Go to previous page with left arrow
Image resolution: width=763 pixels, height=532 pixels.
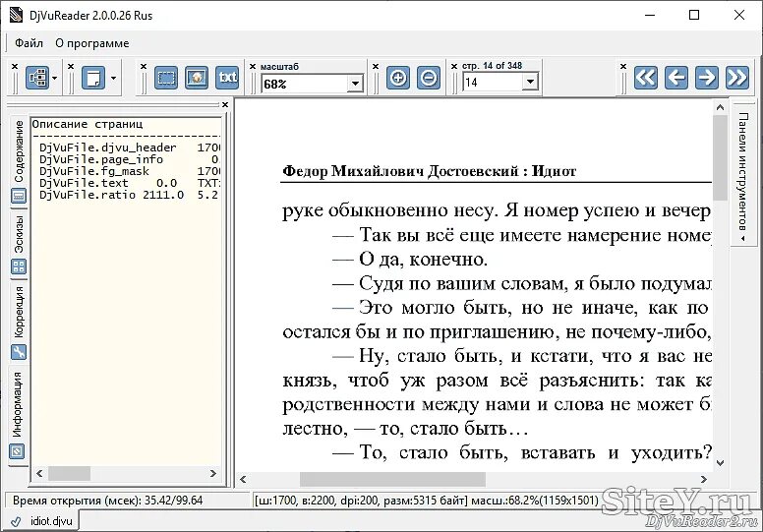[x=676, y=78]
